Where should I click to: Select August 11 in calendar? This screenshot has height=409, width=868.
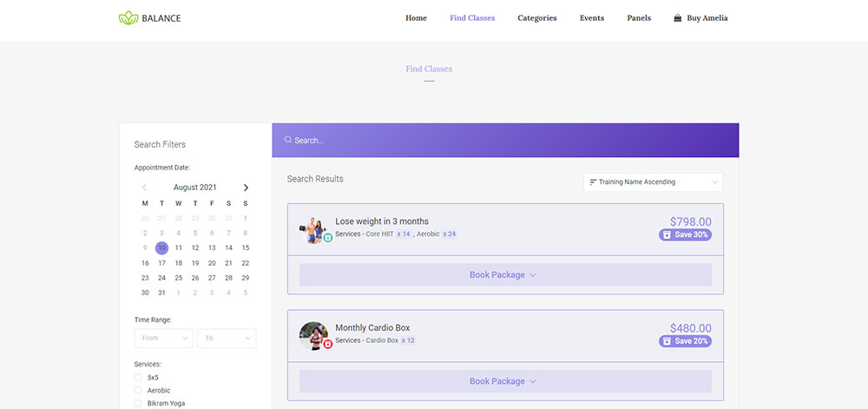(x=178, y=248)
